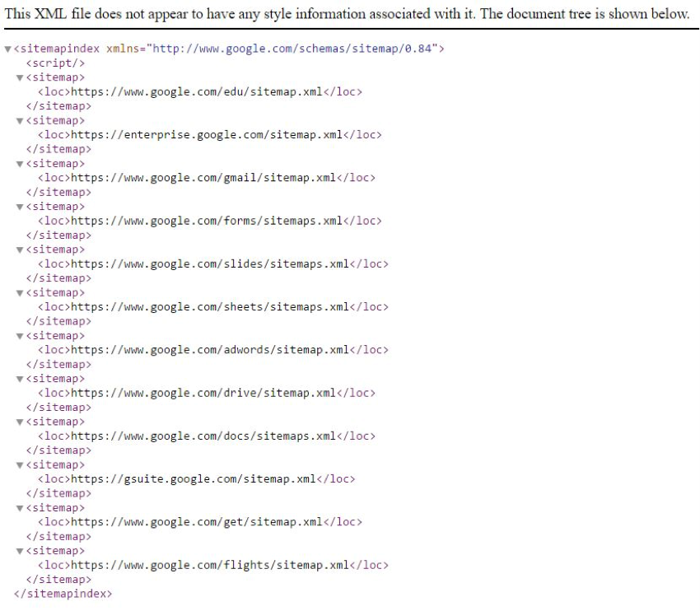Image resolution: width=700 pixels, height=611 pixels.
Task: Click the forms/sitemaps.xml loc URL
Action: pyautogui.click(x=207, y=221)
